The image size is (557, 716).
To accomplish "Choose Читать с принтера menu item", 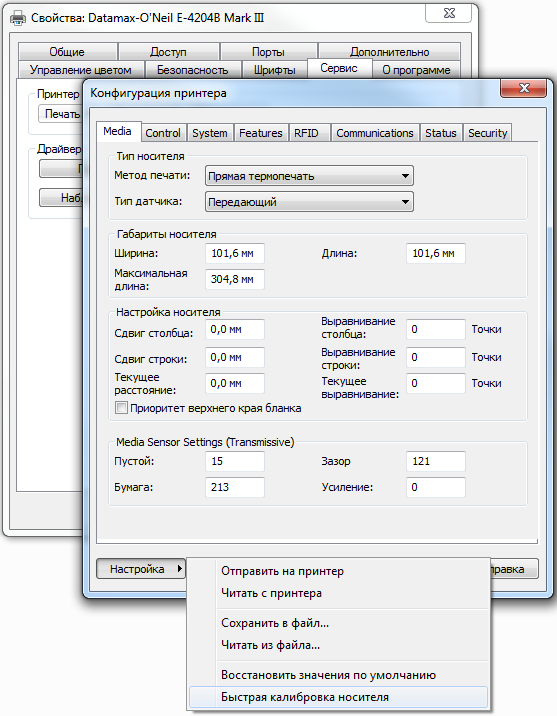I will click(x=338, y=593).
